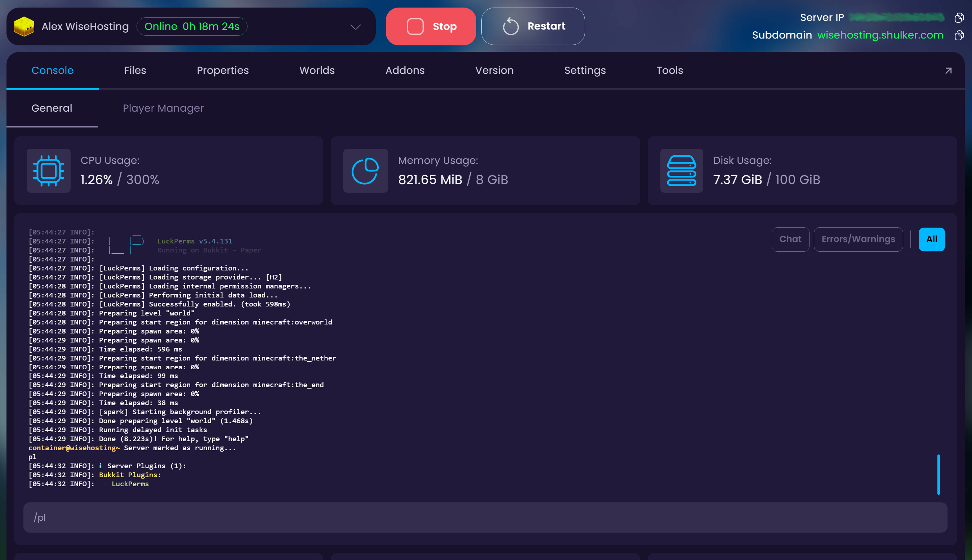Focus the console command input field
Screen dimensions: 972x560
click(485, 517)
